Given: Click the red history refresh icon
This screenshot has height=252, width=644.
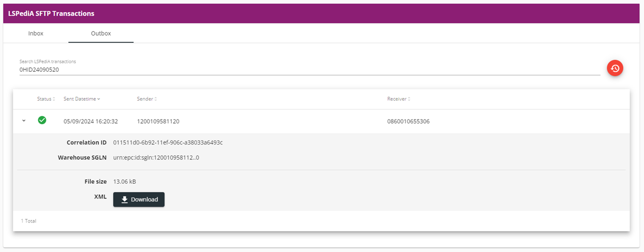Looking at the screenshot, I should point(615,68).
